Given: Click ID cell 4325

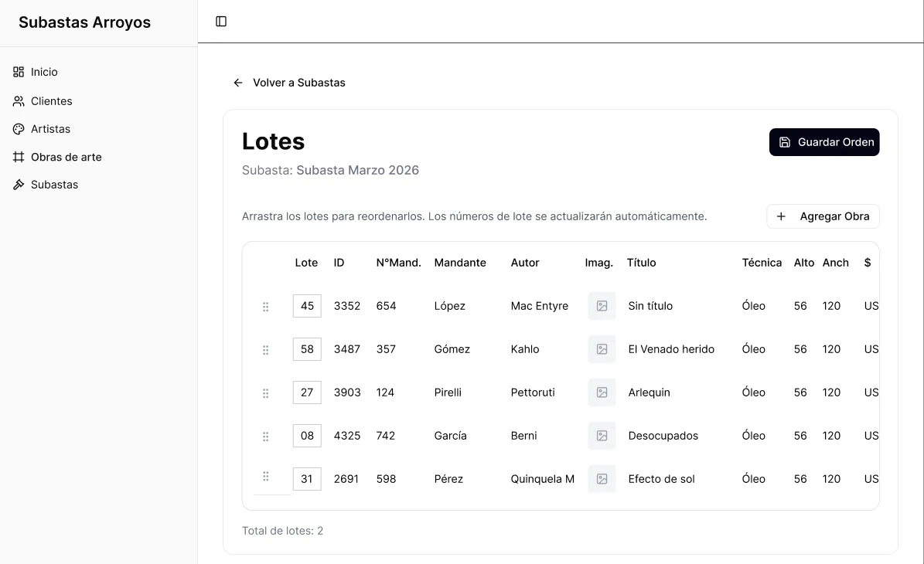Looking at the screenshot, I should tap(347, 436).
